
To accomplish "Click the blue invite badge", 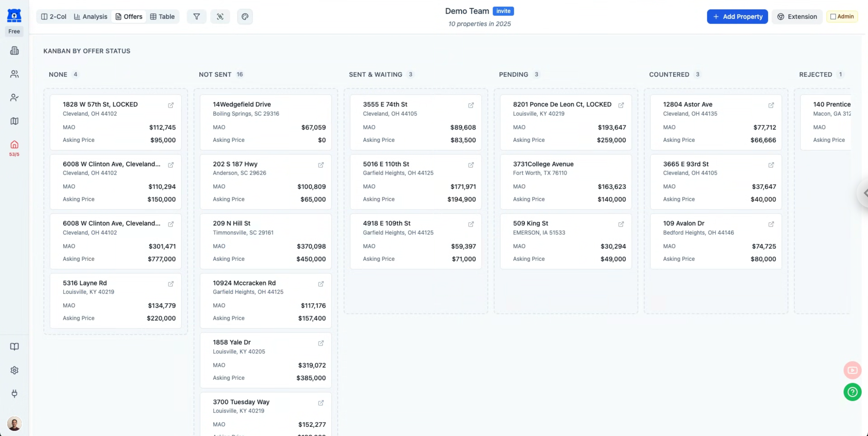I will pos(503,11).
